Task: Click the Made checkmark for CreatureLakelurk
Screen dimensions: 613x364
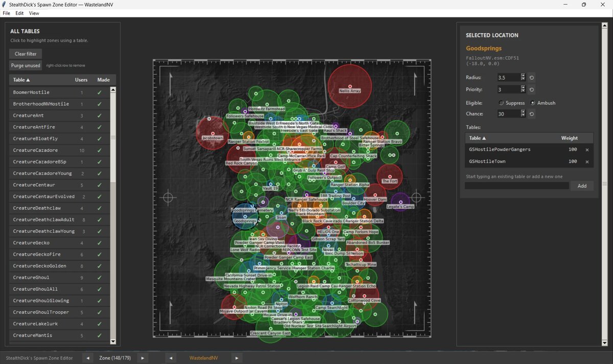Action: point(100,324)
